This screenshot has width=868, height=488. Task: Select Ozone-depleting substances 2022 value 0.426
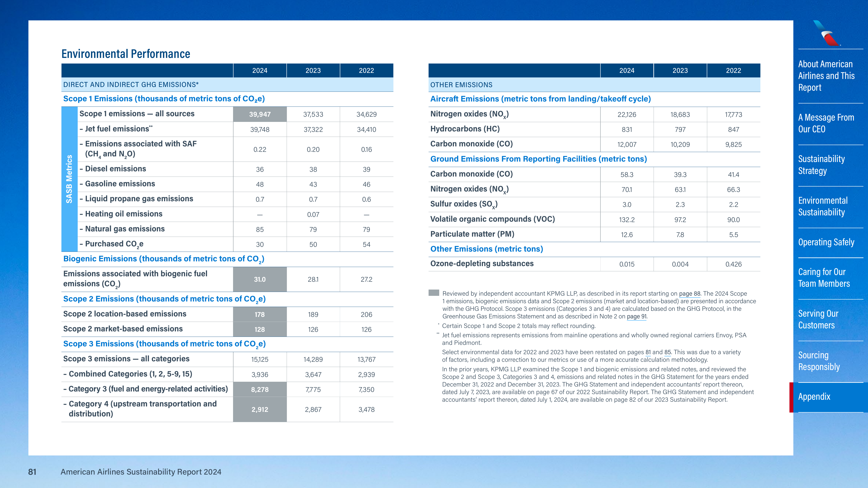click(x=733, y=264)
